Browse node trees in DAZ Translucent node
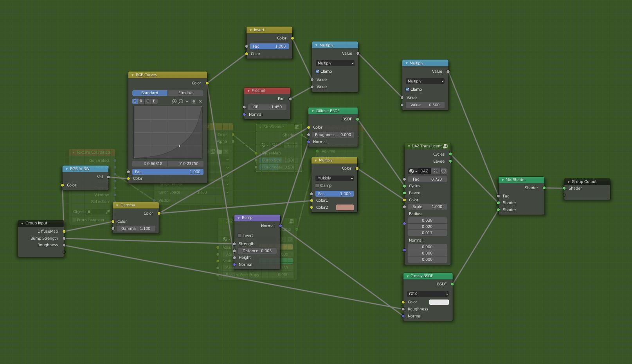The height and width of the screenshot is (364, 632). coord(413,171)
